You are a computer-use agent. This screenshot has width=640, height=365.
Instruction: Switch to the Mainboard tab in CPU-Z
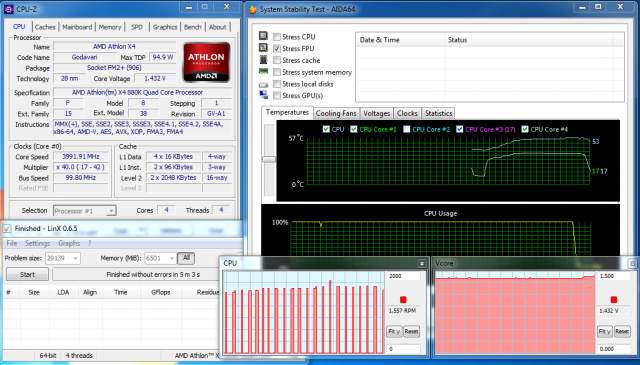point(77,27)
